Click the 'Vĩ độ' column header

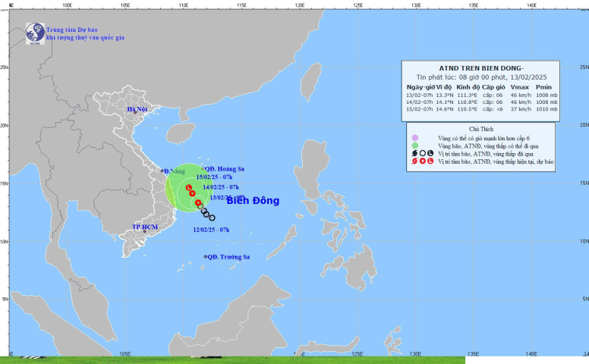pyautogui.click(x=444, y=87)
